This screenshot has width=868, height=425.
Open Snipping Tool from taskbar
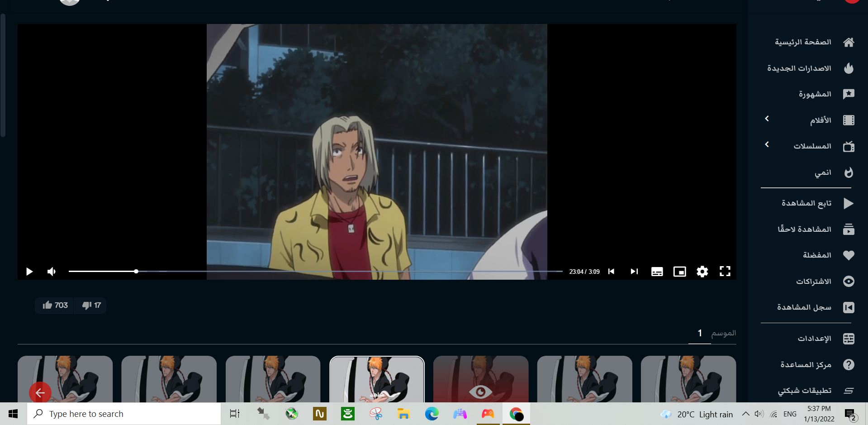tap(375, 414)
